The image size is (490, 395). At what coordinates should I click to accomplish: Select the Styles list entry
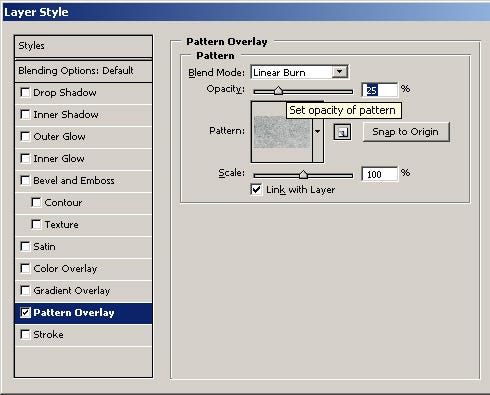coord(83,46)
